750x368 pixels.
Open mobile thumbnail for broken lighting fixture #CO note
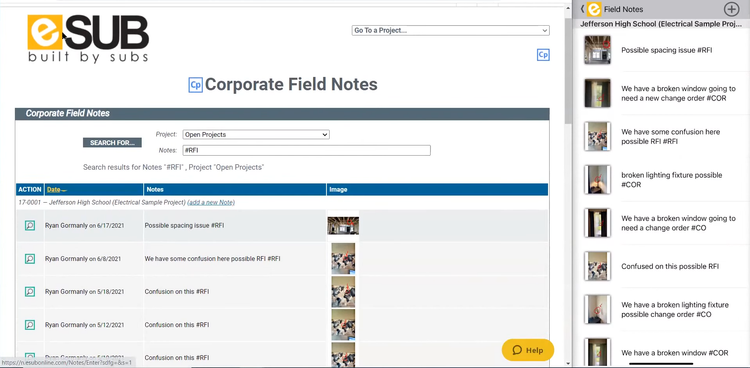pos(597,309)
